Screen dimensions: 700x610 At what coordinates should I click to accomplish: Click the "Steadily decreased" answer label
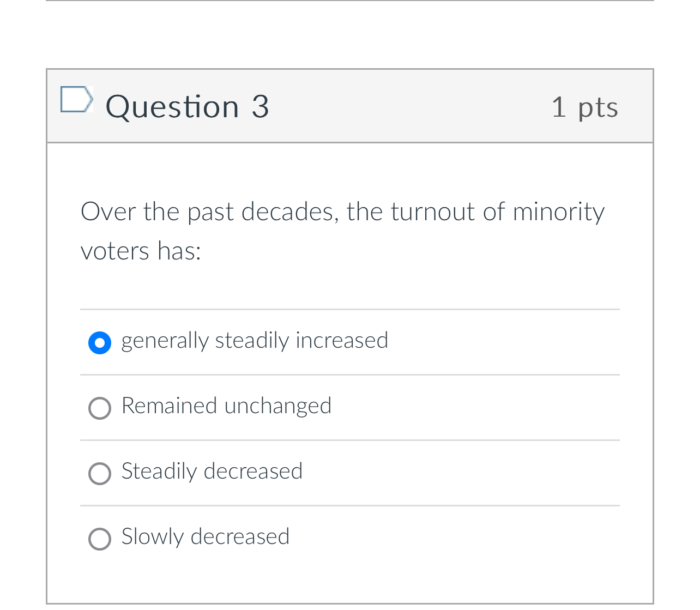click(212, 472)
